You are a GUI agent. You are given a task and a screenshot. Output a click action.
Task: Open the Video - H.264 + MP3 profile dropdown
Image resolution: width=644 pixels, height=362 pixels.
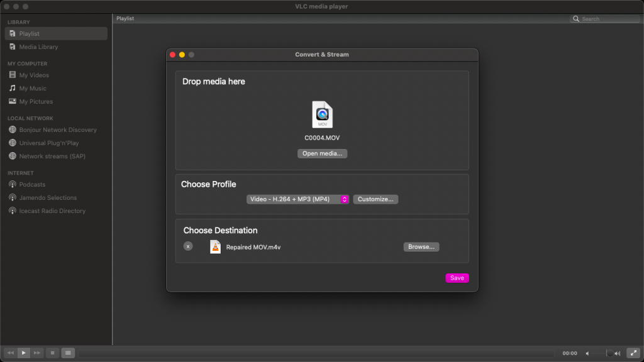pos(297,199)
